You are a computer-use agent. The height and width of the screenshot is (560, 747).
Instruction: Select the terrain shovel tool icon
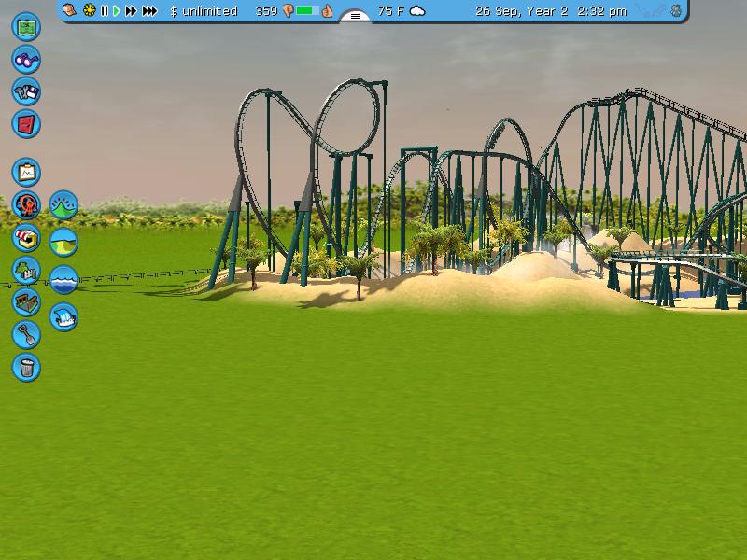point(26,335)
